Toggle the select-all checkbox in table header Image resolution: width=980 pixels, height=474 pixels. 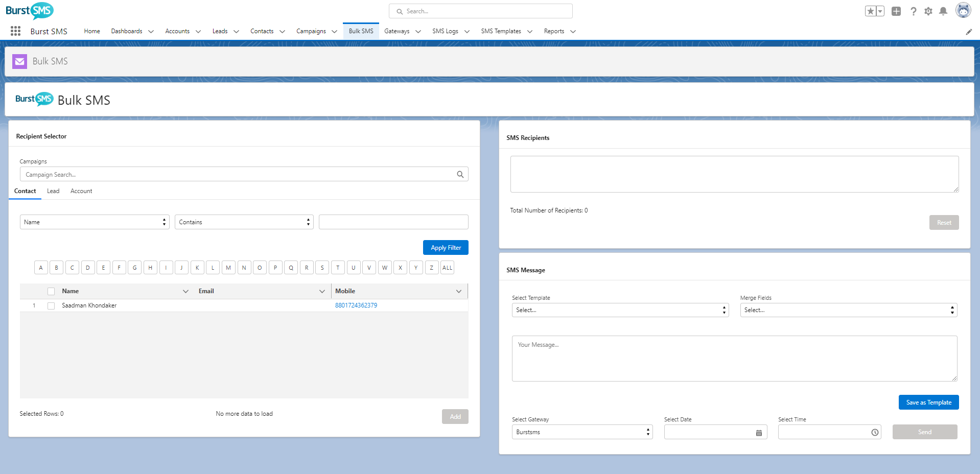click(51, 291)
